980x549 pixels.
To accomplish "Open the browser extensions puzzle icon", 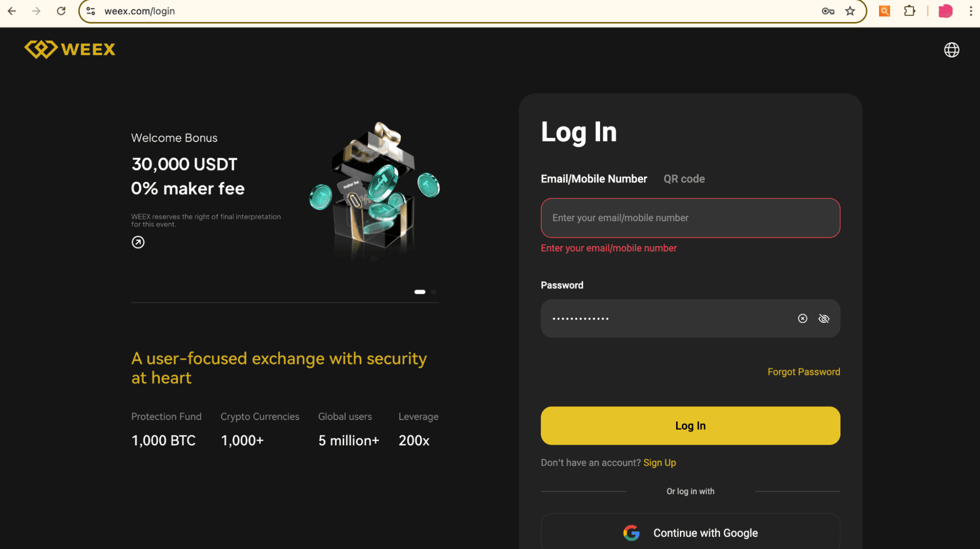I will tap(910, 11).
